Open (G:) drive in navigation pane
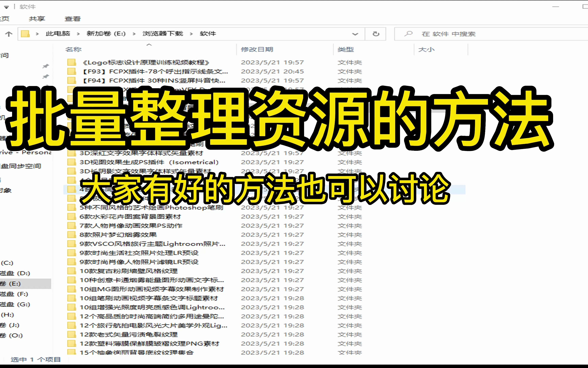Viewport: 588px width, 368px height. pos(15,304)
